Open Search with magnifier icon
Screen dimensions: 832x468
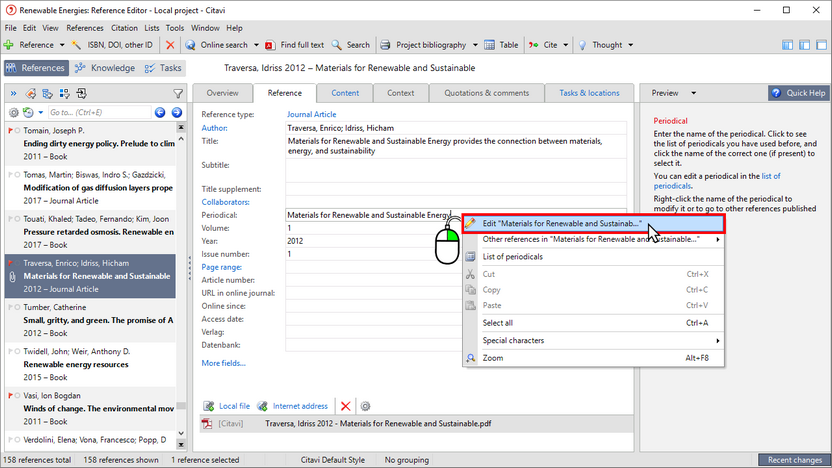(x=351, y=45)
